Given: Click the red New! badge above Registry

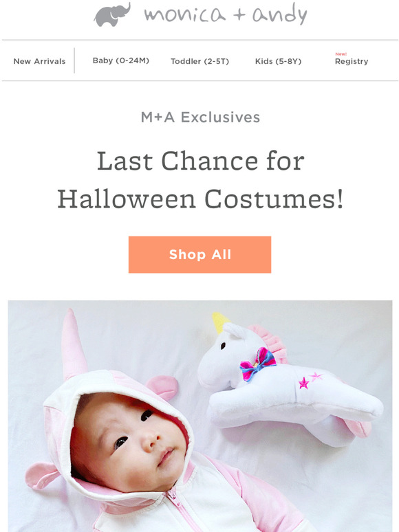Looking at the screenshot, I should 341,54.
